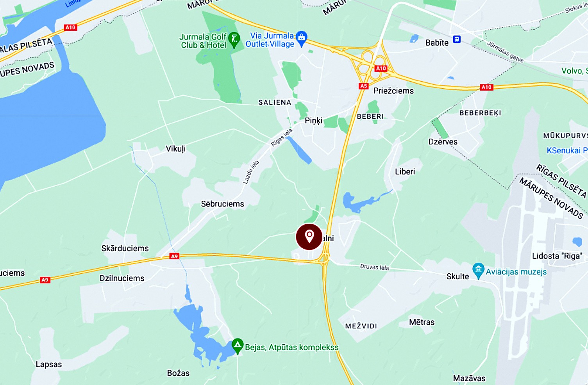588x385 pixels.
Task: Open the Via Jurmala Outlet Village label
Action: [x=270, y=40]
